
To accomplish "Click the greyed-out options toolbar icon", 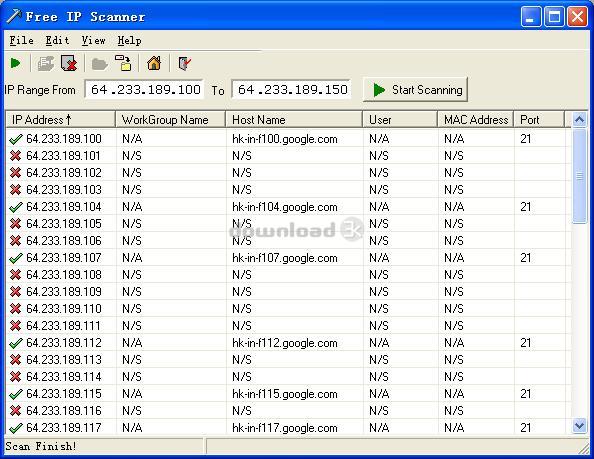I will tap(46, 64).
